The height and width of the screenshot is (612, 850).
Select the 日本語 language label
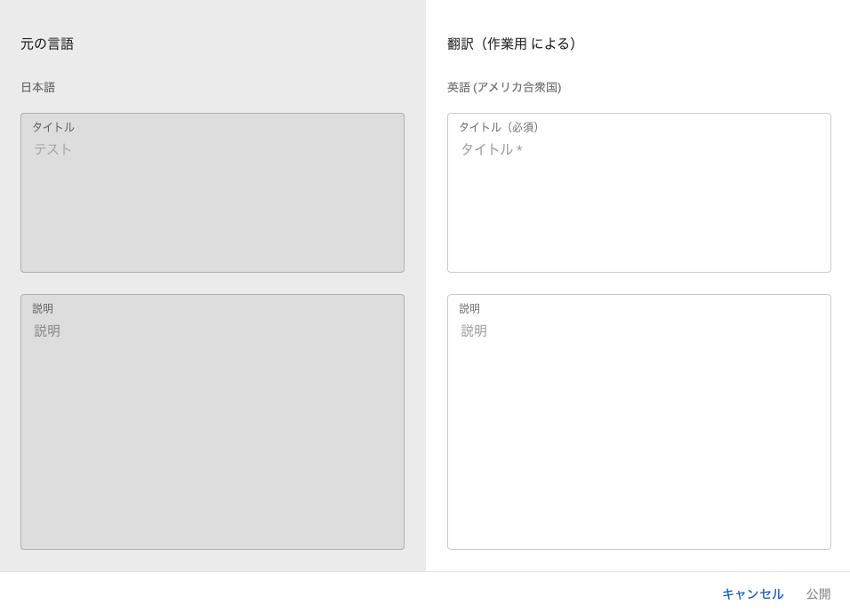pos(38,88)
